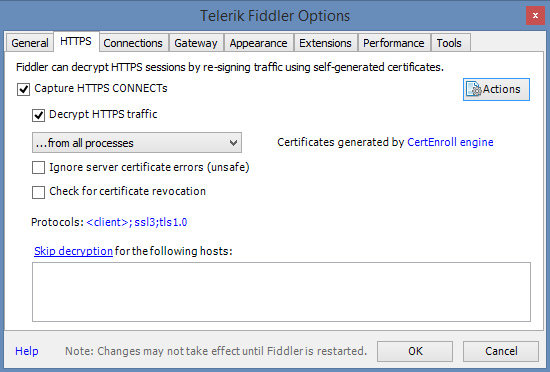Image resolution: width=550 pixels, height=372 pixels.
Task: Open the Help link
Action: click(x=27, y=351)
